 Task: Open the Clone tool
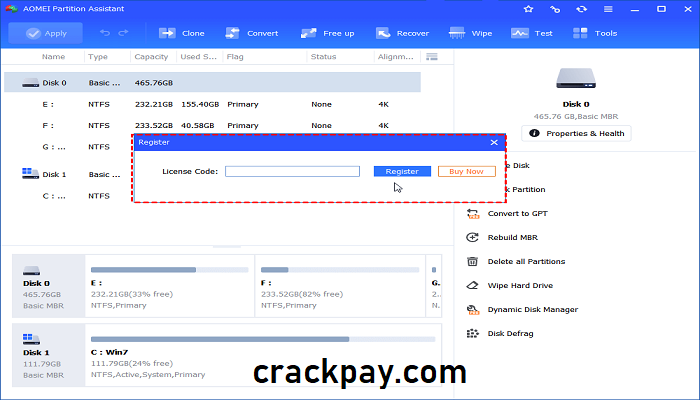click(x=181, y=33)
